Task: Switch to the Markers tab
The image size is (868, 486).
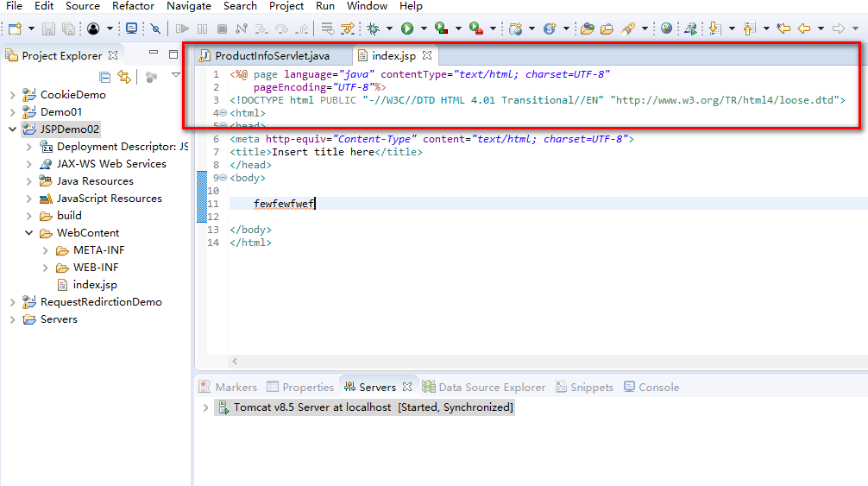Action: [228, 387]
